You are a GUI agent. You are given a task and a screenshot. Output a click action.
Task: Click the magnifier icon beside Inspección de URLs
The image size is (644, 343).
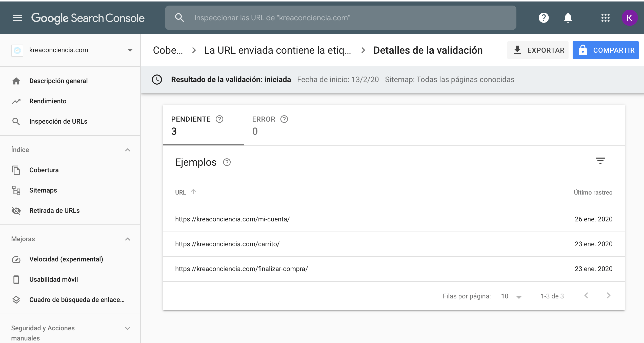point(16,121)
